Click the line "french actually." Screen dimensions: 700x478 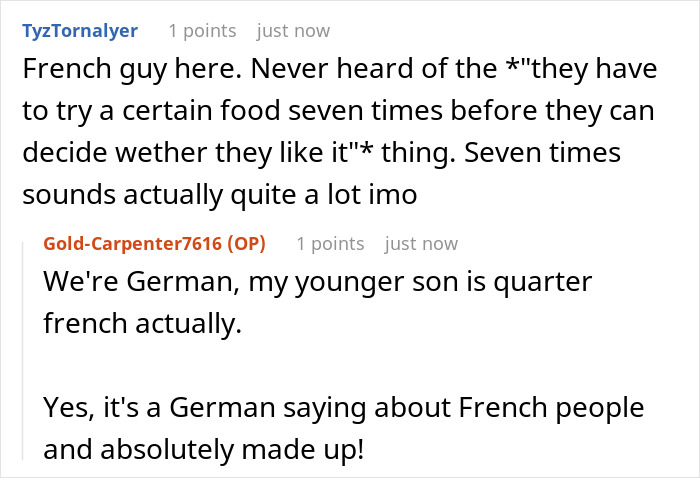[143, 325]
